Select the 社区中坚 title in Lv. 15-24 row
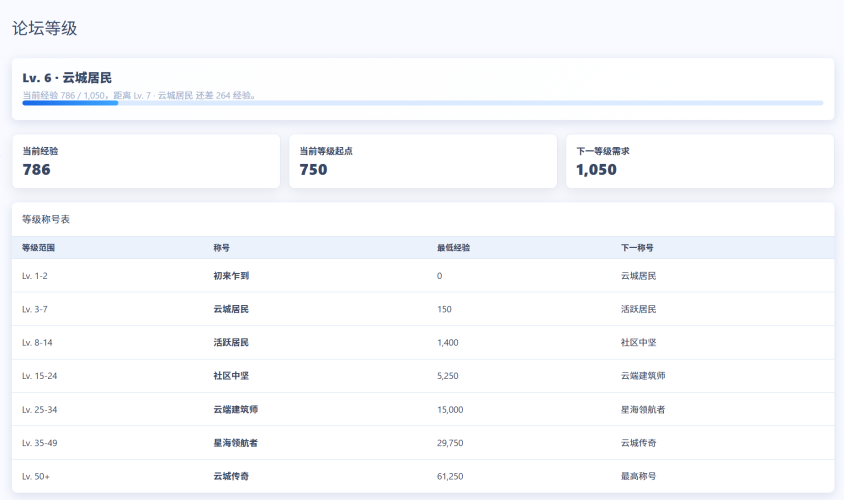The height and width of the screenshot is (500, 844). [x=231, y=376]
